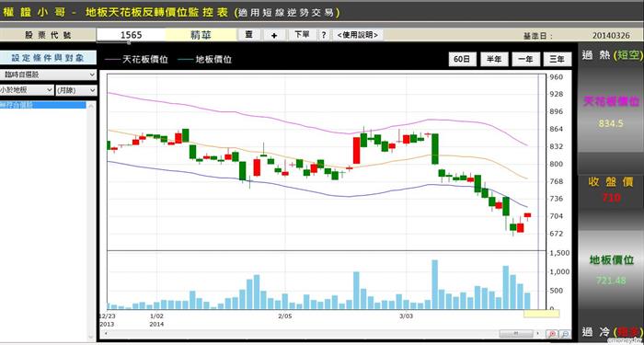Click the chart scrollbar left arrow
The image size is (644, 345).
click(107, 334)
